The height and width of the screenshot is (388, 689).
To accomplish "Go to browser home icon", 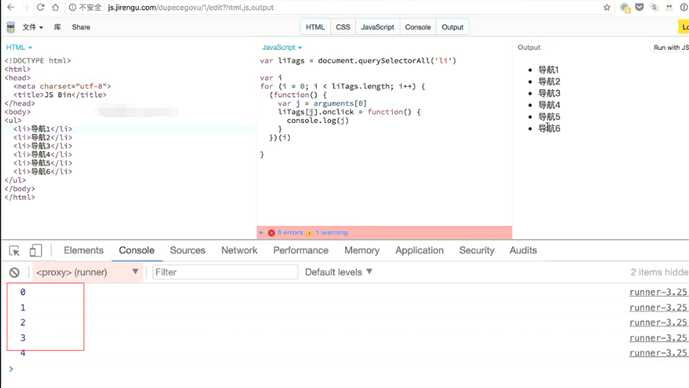I will [55, 7].
